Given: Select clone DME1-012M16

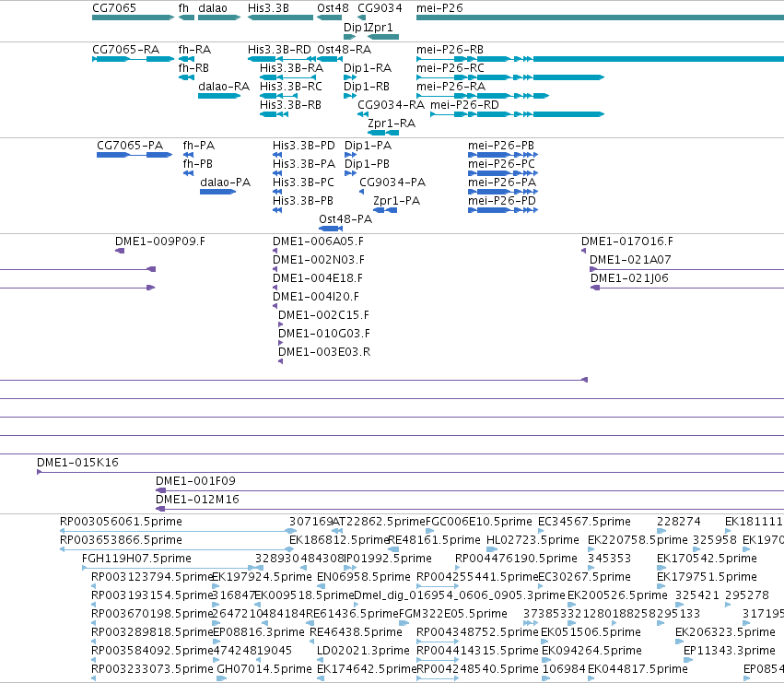Looking at the screenshot, I should click(x=197, y=500).
